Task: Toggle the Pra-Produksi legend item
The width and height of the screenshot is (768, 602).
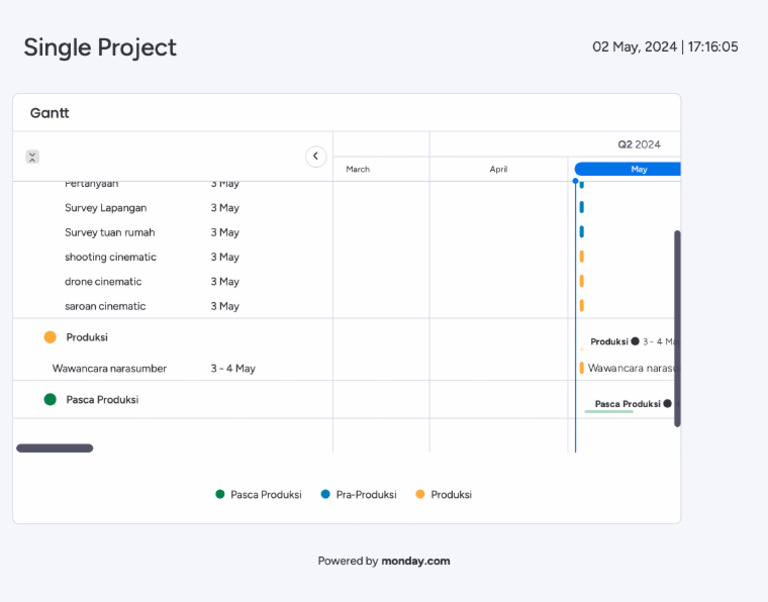Action: click(359, 494)
